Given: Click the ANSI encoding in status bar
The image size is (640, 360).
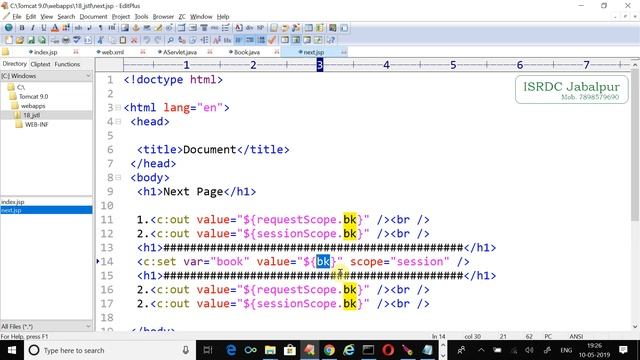Looking at the screenshot, I should tap(576, 336).
